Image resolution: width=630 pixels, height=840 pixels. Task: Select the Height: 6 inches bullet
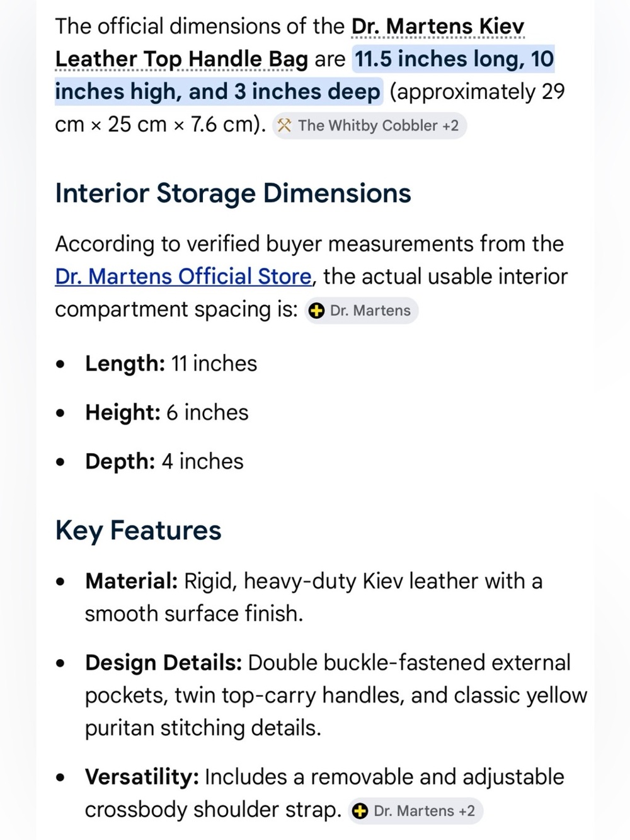click(167, 413)
